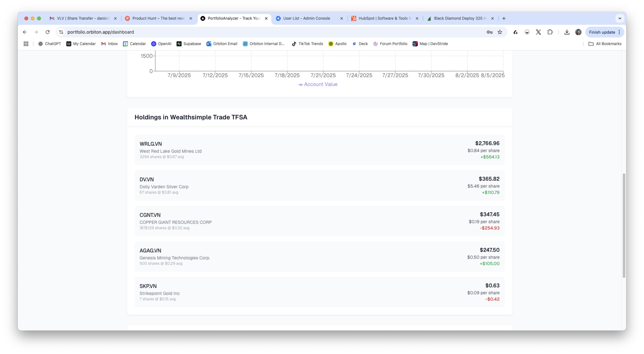Click the browser reload icon
This screenshot has width=644, height=354.
coord(48,32)
